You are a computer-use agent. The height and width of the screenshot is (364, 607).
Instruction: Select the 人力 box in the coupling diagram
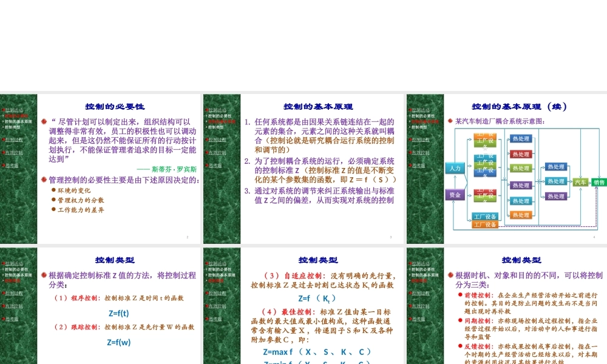tap(456, 167)
